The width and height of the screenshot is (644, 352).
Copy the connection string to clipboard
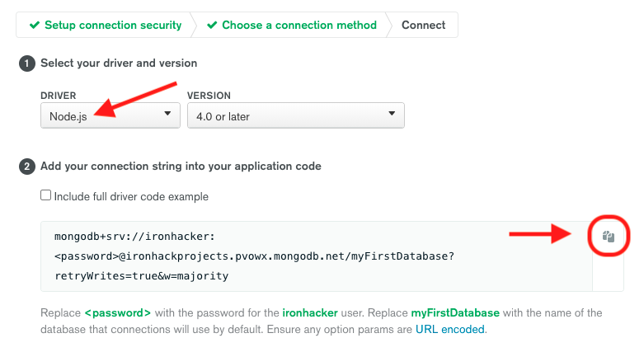(x=609, y=237)
